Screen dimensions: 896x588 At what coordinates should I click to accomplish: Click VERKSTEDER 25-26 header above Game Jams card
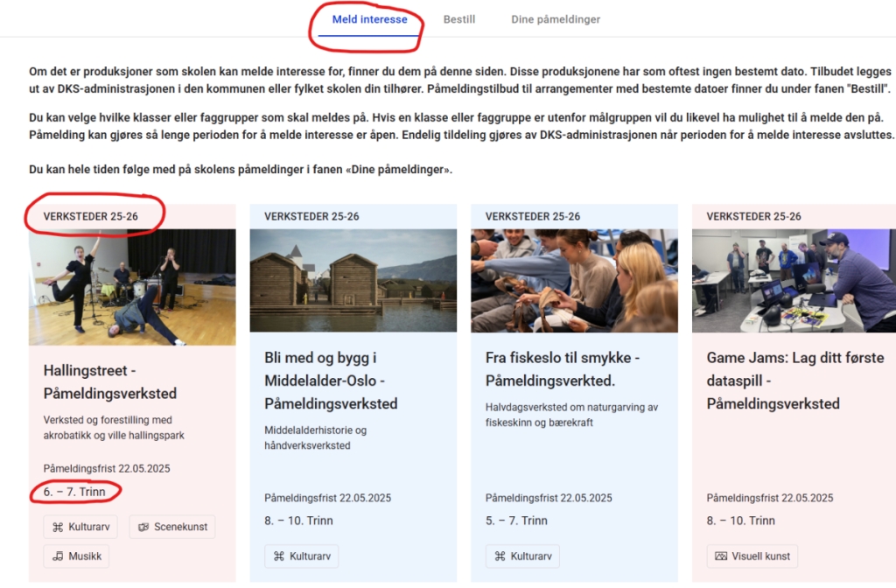point(753,217)
